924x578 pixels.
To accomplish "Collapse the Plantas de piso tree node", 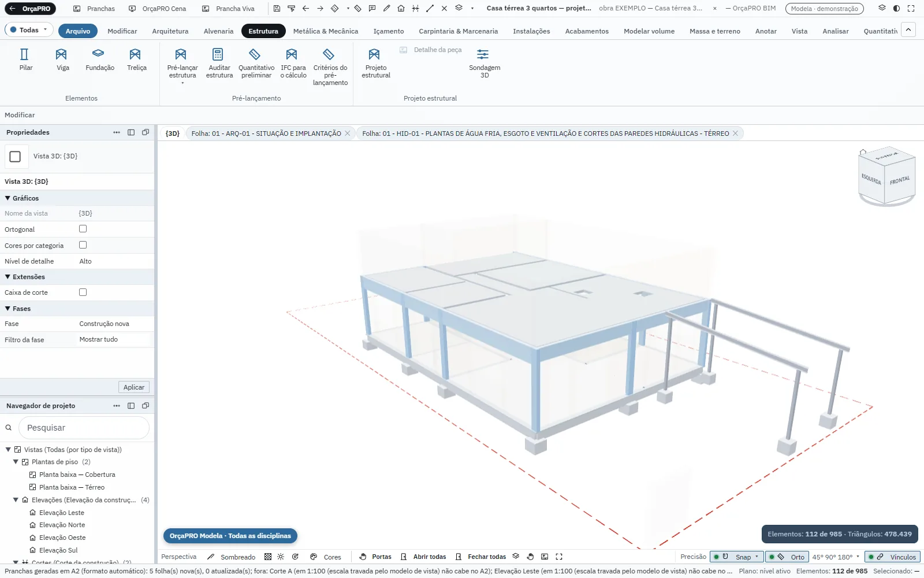I will click(16, 462).
